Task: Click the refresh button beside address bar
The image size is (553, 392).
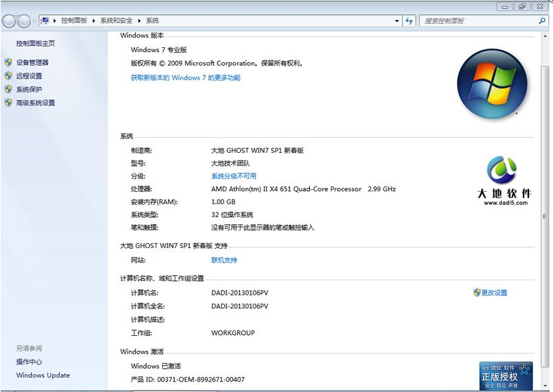Action: (x=410, y=21)
